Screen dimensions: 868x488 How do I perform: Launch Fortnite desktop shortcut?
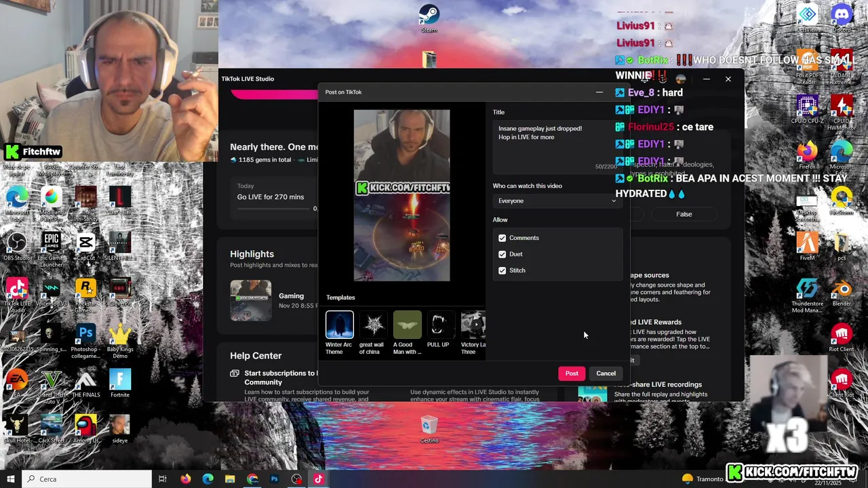click(120, 384)
